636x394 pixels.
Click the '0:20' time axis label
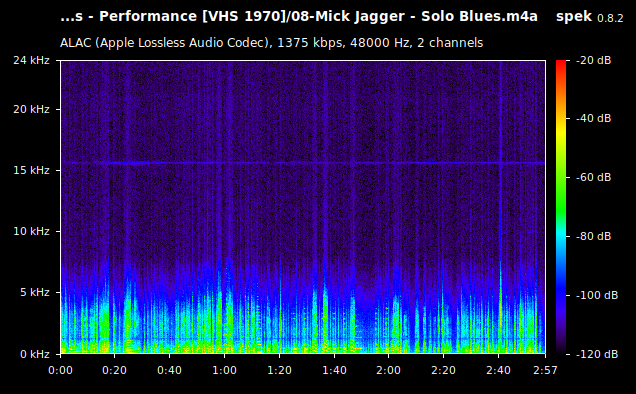pyautogui.click(x=115, y=370)
